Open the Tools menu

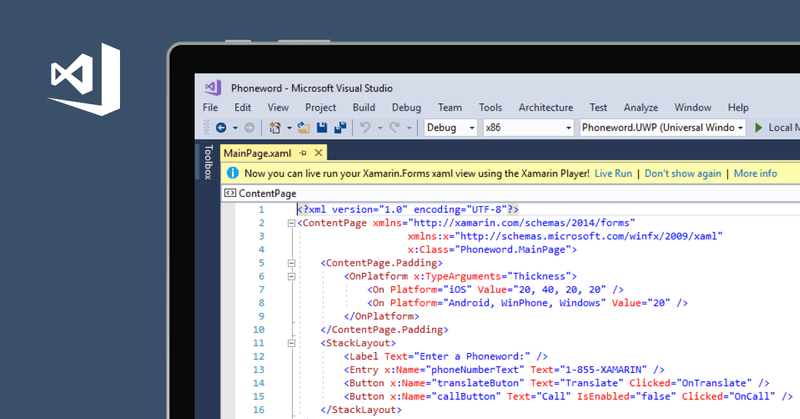pyautogui.click(x=490, y=108)
